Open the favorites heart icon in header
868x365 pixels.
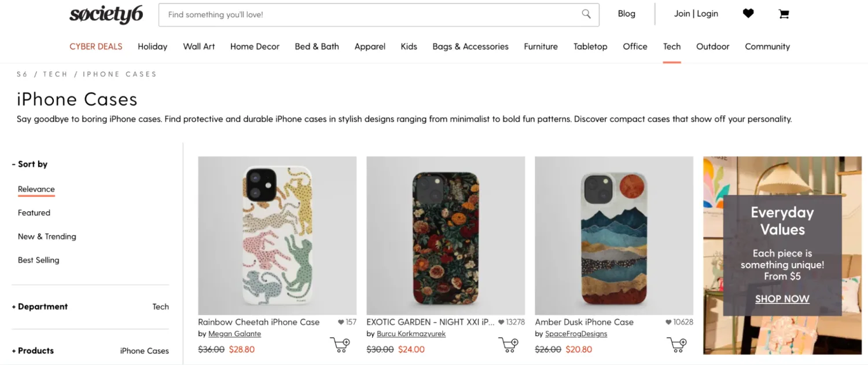(x=748, y=14)
